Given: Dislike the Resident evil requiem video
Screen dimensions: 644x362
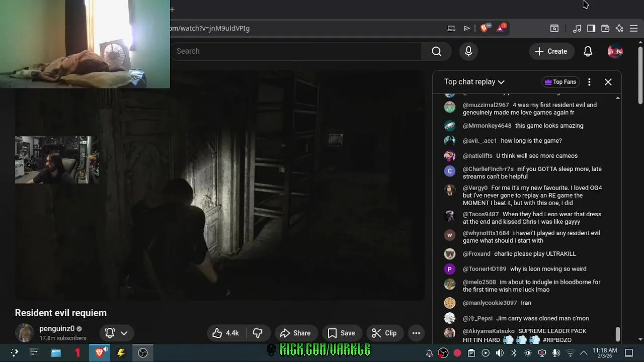Looking at the screenshot, I should click(x=258, y=333).
